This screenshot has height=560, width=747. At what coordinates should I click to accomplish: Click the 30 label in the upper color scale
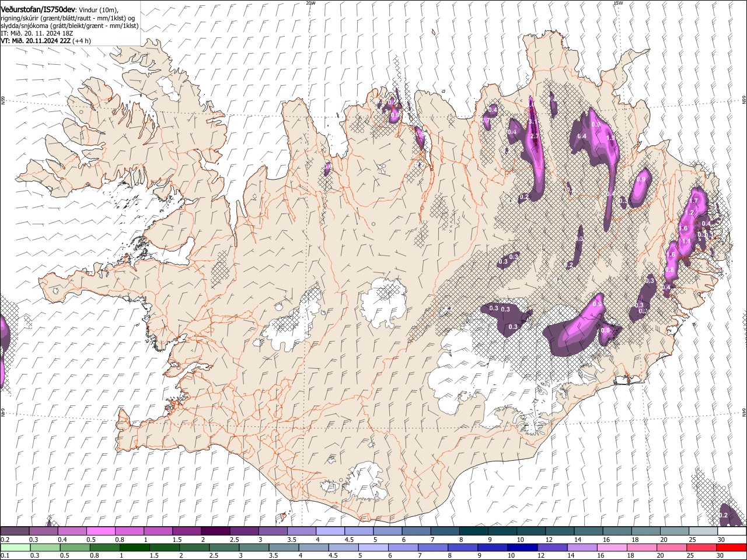[721, 540]
